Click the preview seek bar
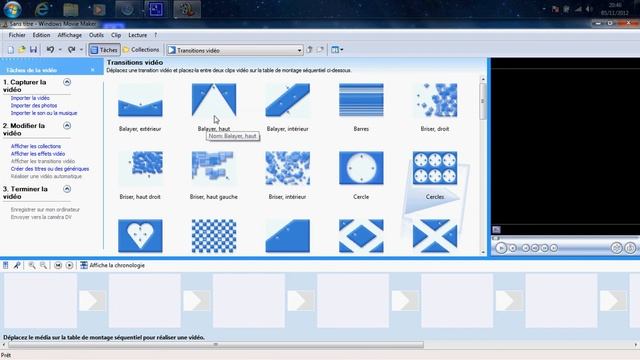The height and width of the screenshot is (360, 640). (x=565, y=238)
